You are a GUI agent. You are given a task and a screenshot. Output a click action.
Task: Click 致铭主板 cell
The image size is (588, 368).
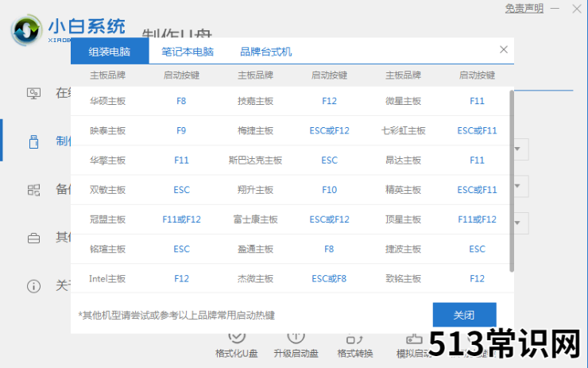tap(403, 279)
